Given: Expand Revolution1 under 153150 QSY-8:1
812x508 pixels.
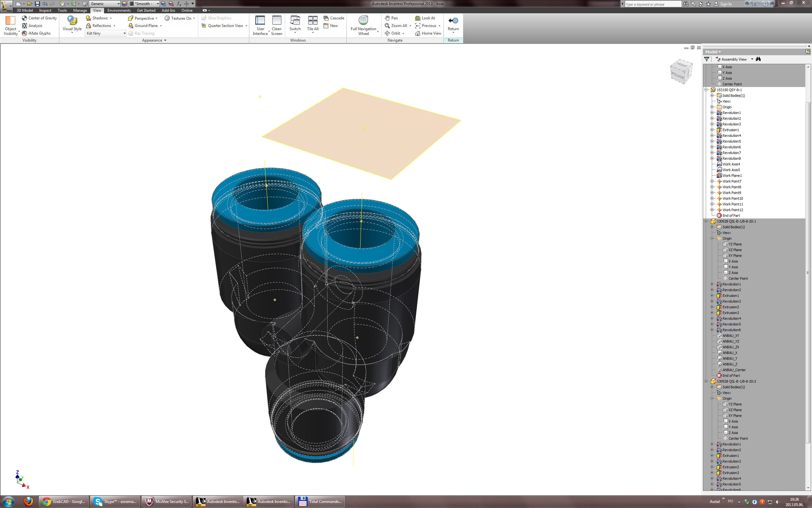Looking at the screenshot, I should tap(712, 113).
